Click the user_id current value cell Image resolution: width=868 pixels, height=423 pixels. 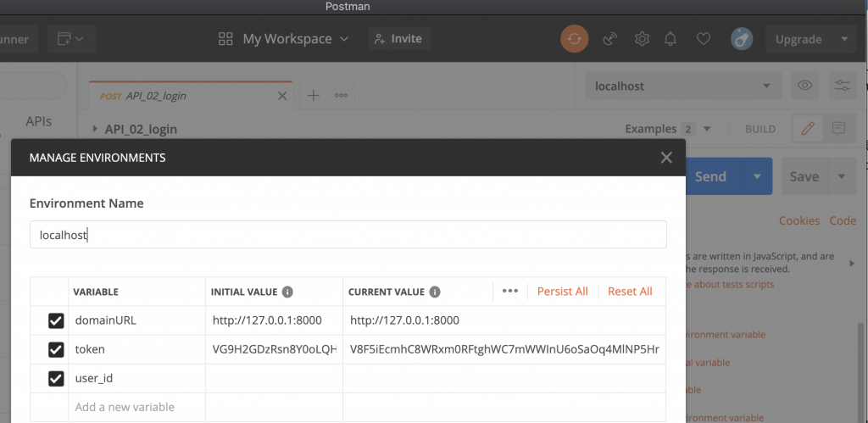tap(504, 379)
